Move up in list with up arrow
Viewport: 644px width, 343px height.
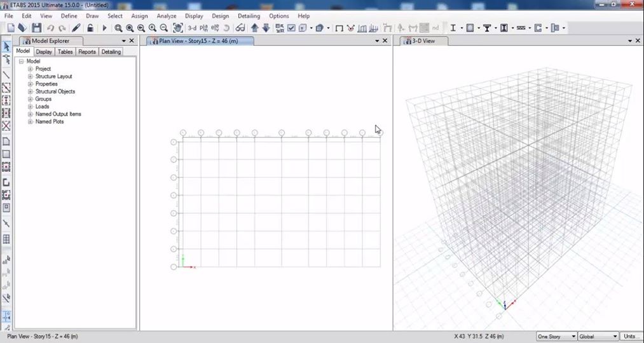point(255,28)
